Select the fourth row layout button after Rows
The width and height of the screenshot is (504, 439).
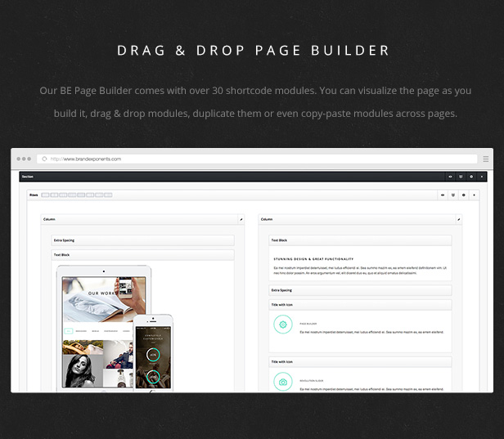tap(72, 195)
